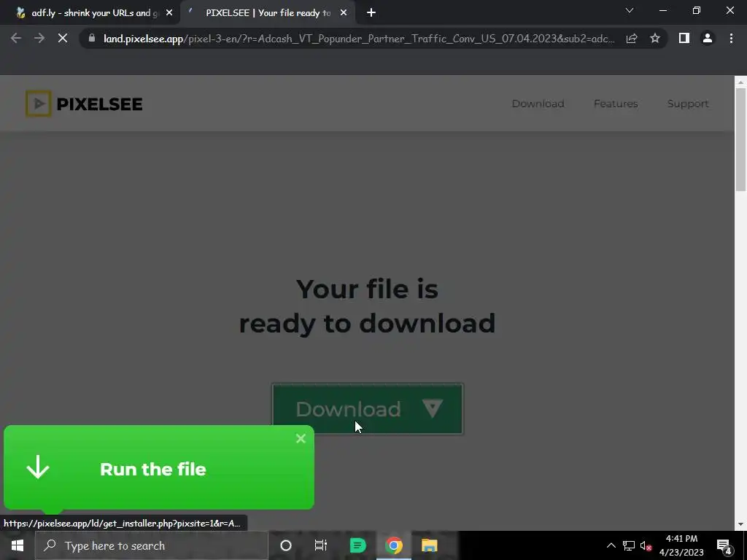Viewport: 747px width, 560px height.
Task: Click the taskbar search box
Action: tap(151, 545)
